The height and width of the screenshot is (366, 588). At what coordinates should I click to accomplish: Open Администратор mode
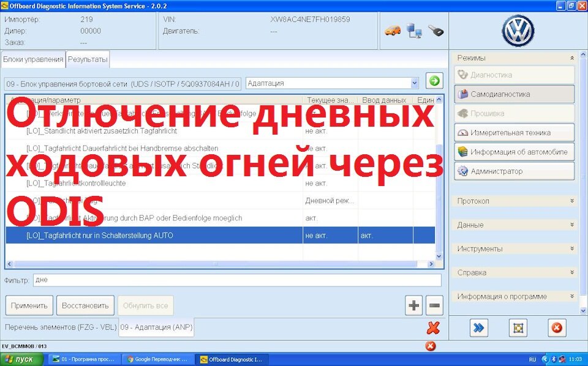[x=514, y=171]
